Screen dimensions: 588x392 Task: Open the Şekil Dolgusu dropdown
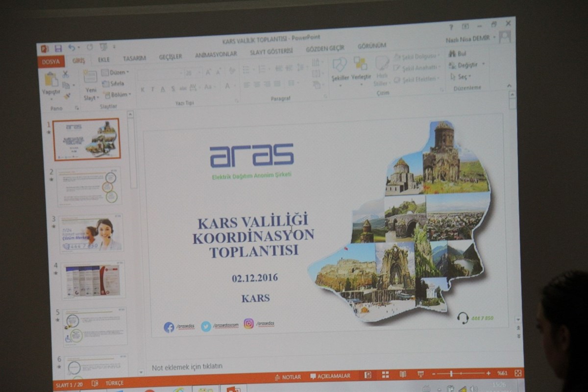point(417,57)
